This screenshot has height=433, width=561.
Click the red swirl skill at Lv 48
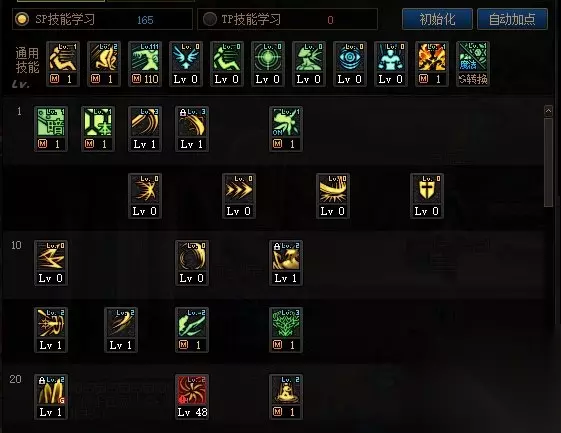pyautogui.click(x=192, y=397)
